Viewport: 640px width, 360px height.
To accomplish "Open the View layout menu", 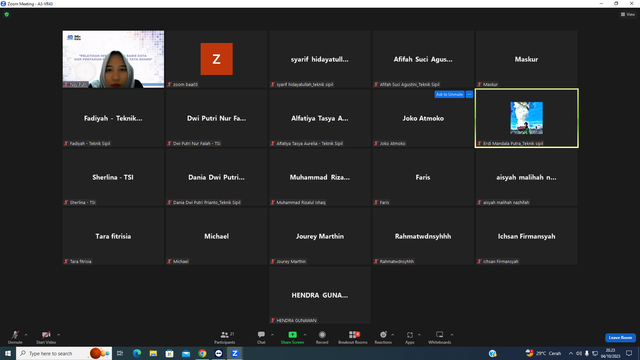I will click(628, 14).
